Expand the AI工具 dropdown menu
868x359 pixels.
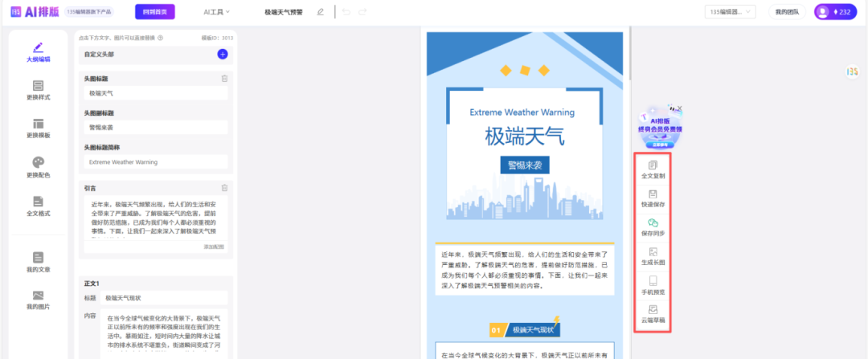pyautogui.click(x=216, y=11)
